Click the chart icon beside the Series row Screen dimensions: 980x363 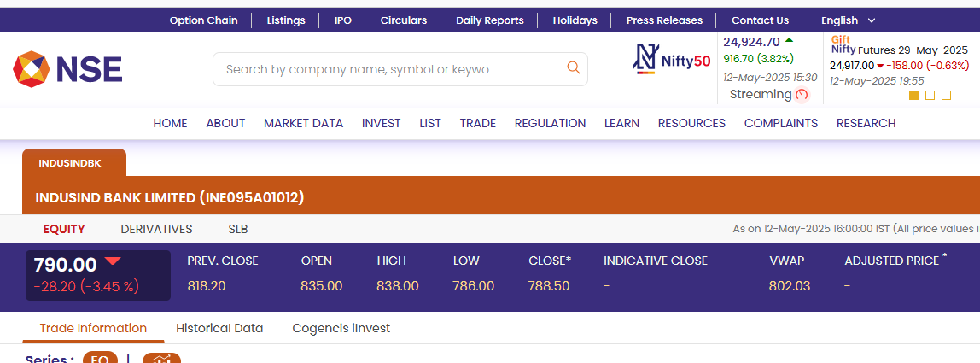(x=162, y=359)
